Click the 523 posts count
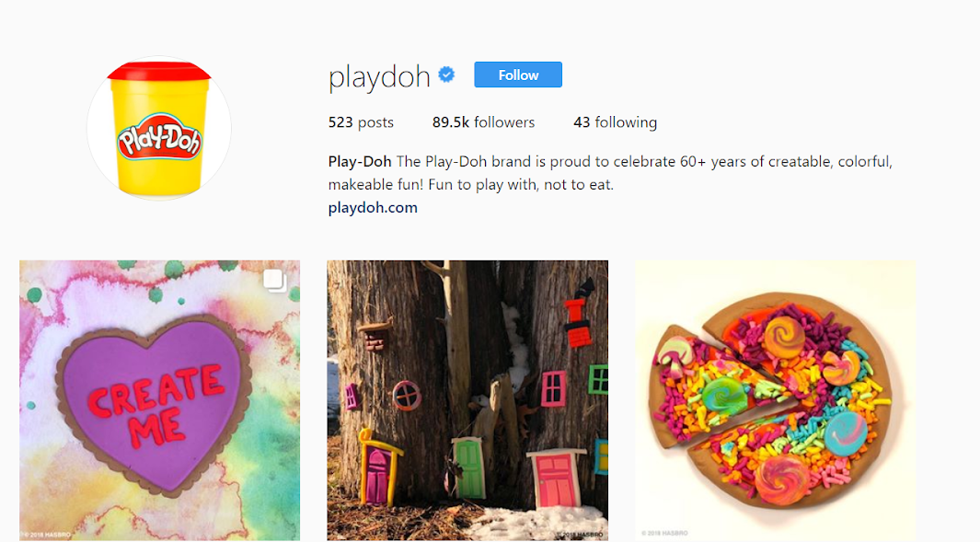The image size is (980, 542). [x=361, y=121]
